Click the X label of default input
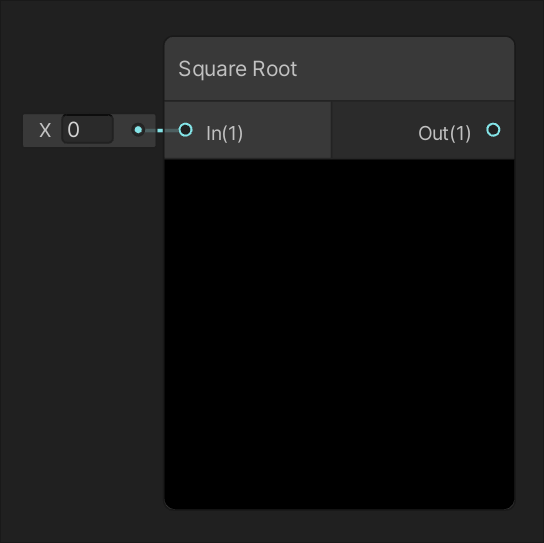This screenshot has width=544, height=543. [45, 130]
